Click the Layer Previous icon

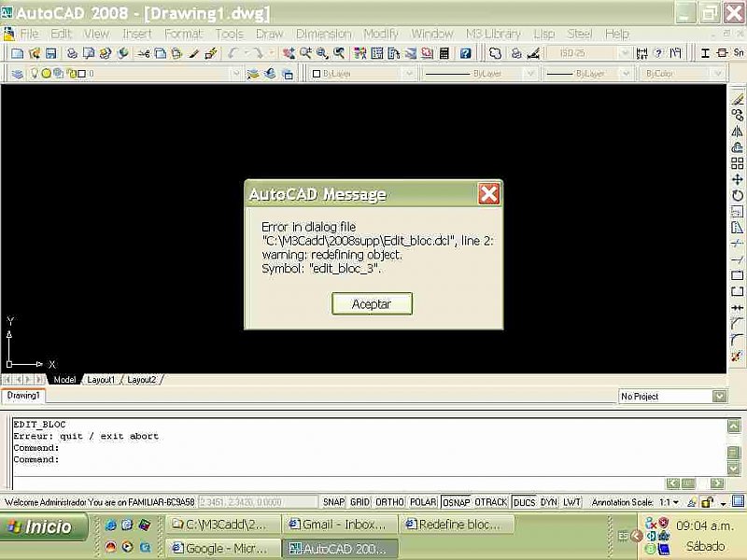click(270, 74)
